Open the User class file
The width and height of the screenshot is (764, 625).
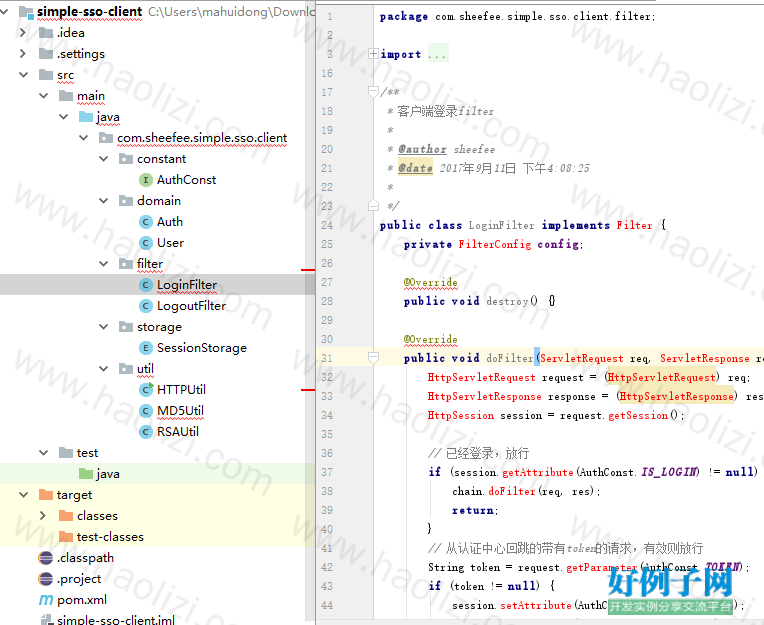click(x=170, y=243)
